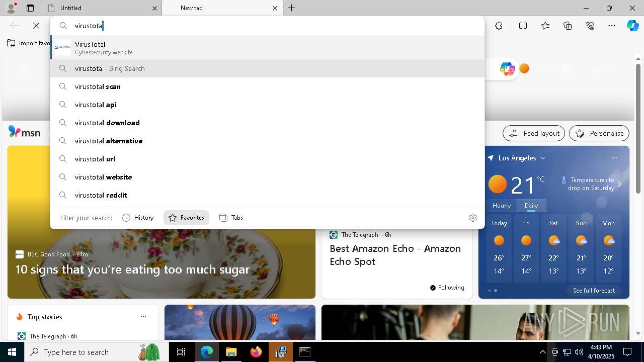644x362 pixels.
Task: Open the Import favorites bar item
Action: point(29,43)
